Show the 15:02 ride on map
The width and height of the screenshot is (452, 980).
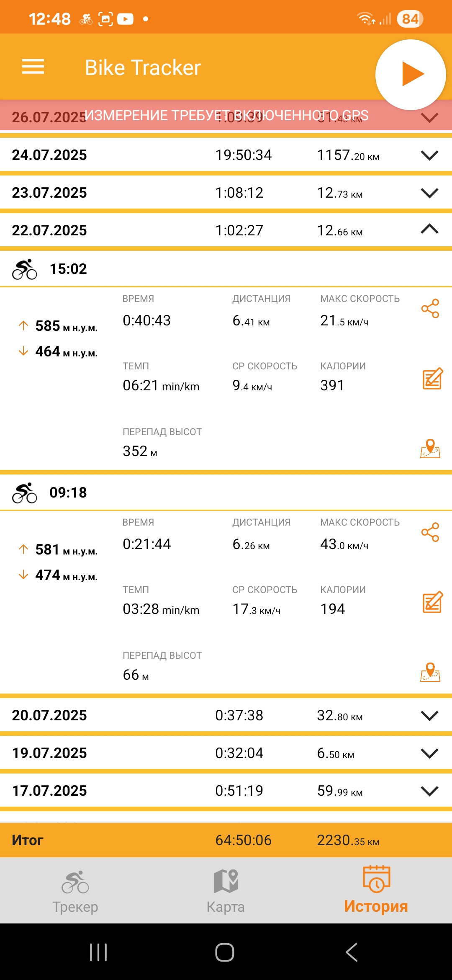pyautogui.click(x=430, y=449)
